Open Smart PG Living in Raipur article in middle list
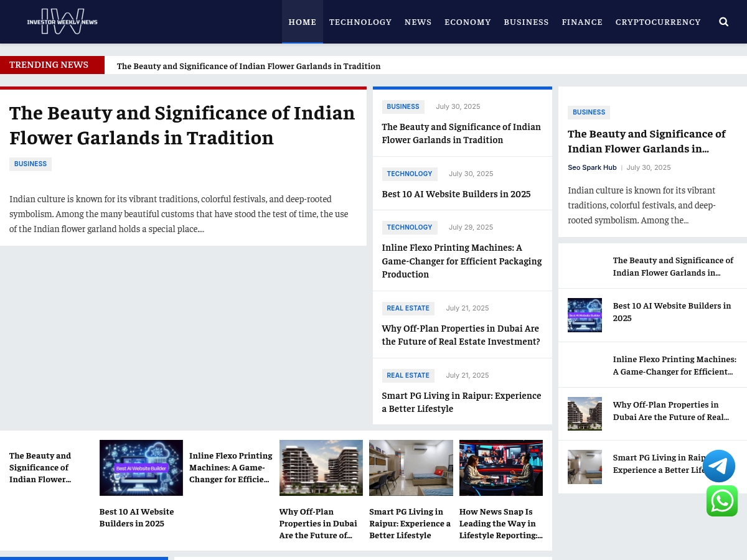Image resolution: width=747 pixels, height=560 pixels. (461, 402)
